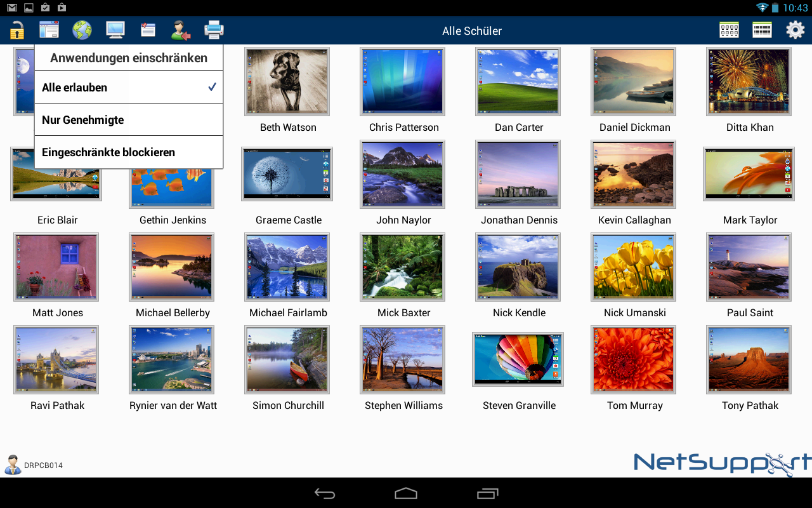
Task: Select Paul Saint's lighthouse thumbnail
Action: (x=749, y=267)
